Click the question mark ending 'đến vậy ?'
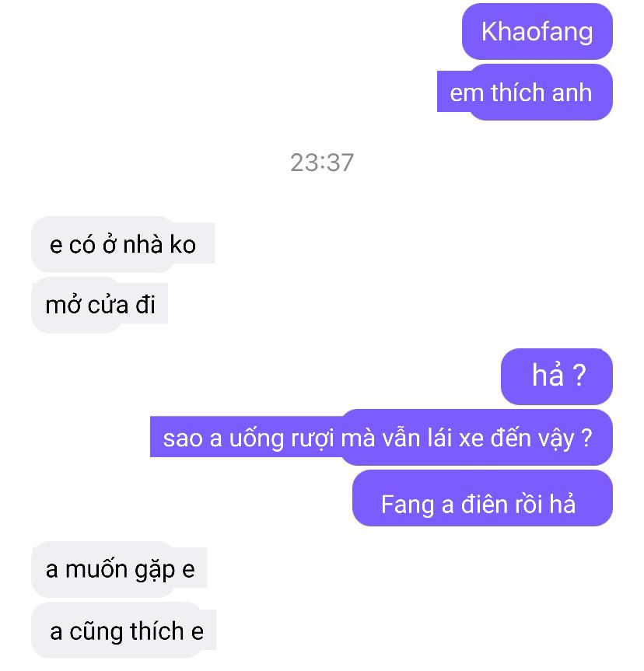 point(587,438)
